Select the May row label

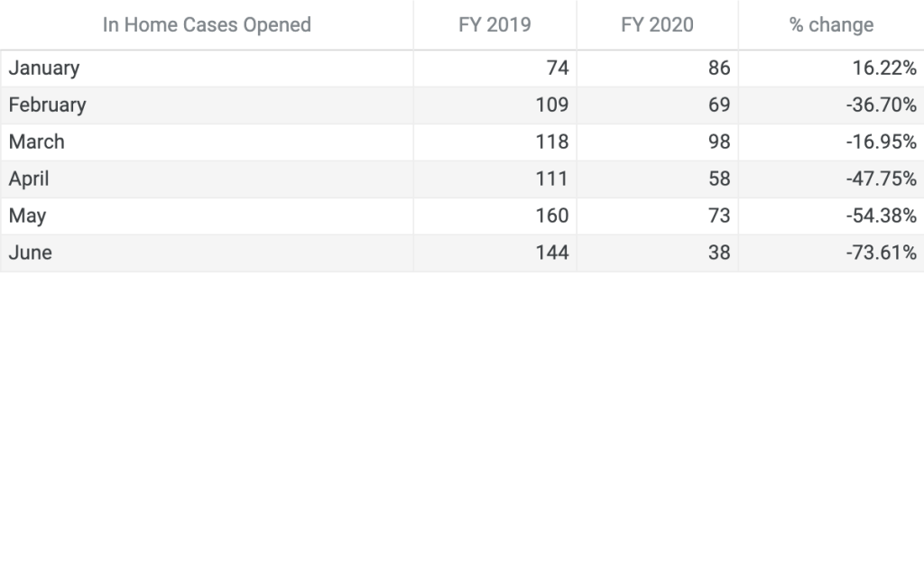coord(27,216)
